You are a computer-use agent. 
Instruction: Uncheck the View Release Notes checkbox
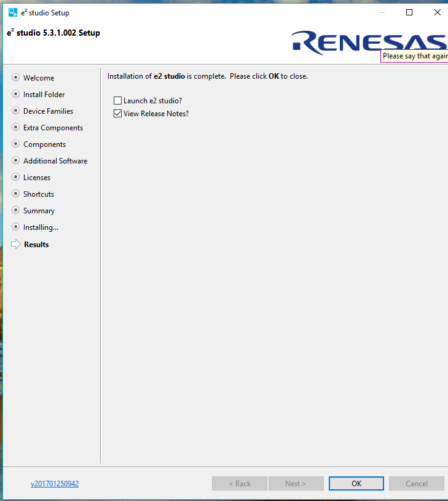click(117, 114)
